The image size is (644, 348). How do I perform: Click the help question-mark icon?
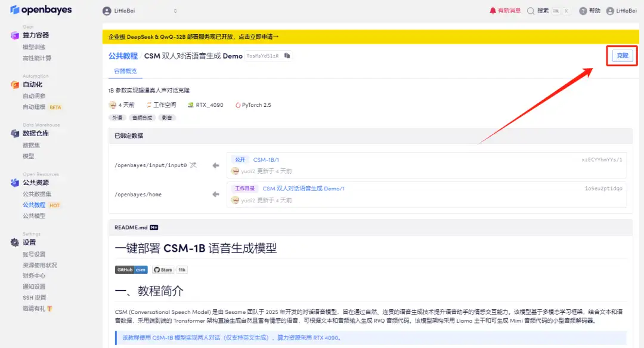pyautogui.click(x=583, y=11)
